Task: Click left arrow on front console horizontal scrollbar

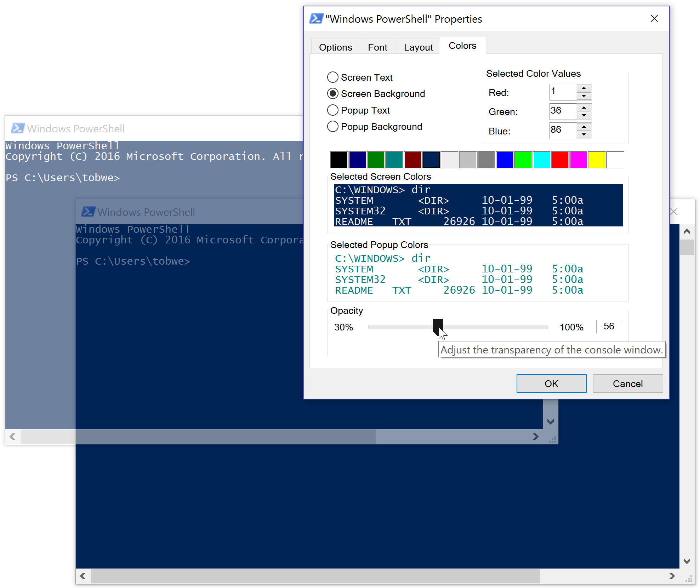Action: point(83,576)
